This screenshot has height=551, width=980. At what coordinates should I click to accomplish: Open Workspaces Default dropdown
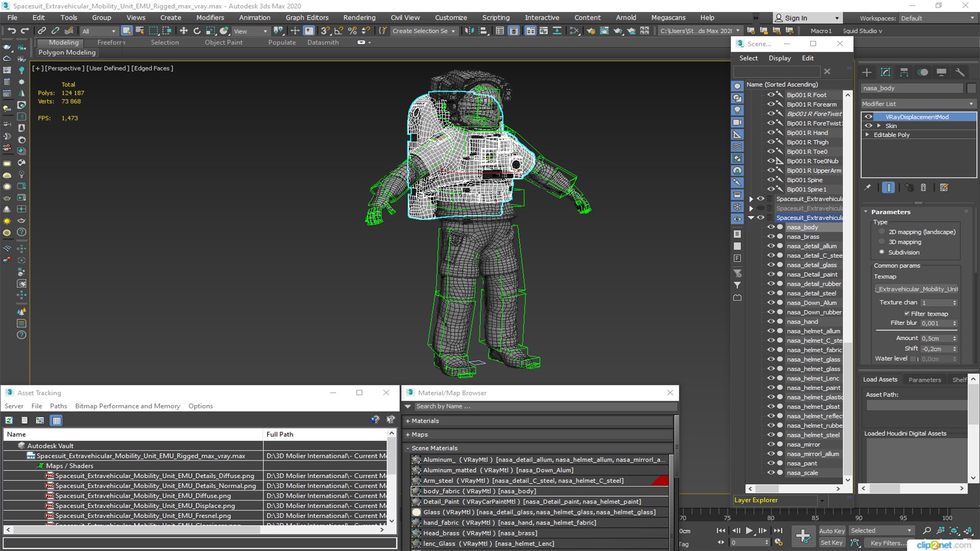click(937, 18)
